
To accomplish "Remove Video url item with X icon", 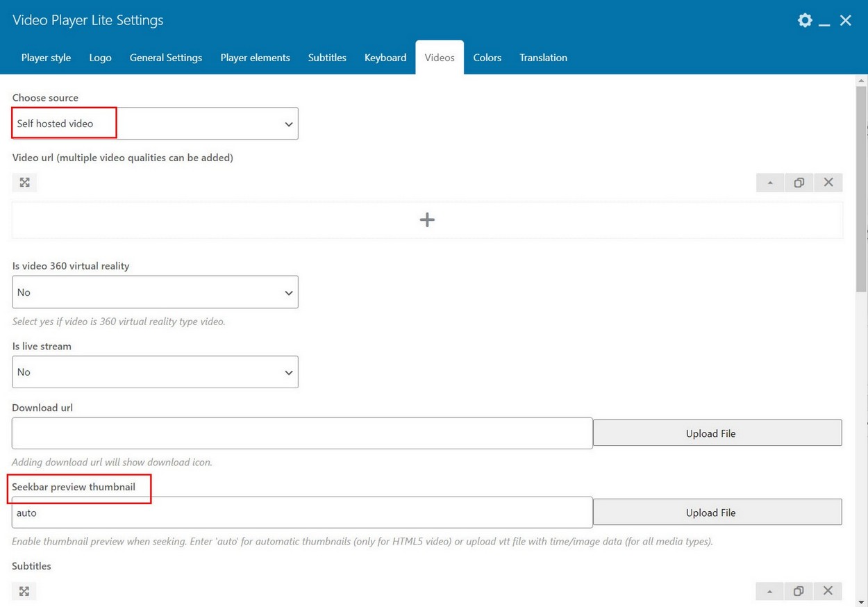I will [x=828, y=183].
